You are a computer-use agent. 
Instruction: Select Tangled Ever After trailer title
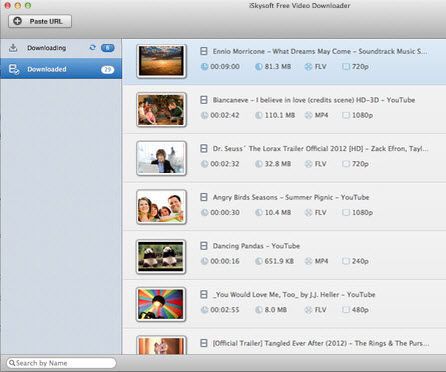pyautogui.click(x=321, y=343)
